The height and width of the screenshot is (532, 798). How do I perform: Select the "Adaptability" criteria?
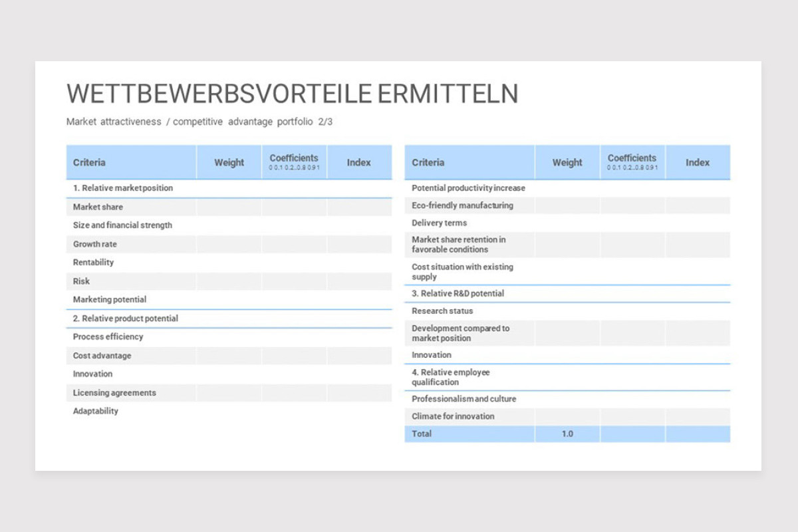[96, 411]
